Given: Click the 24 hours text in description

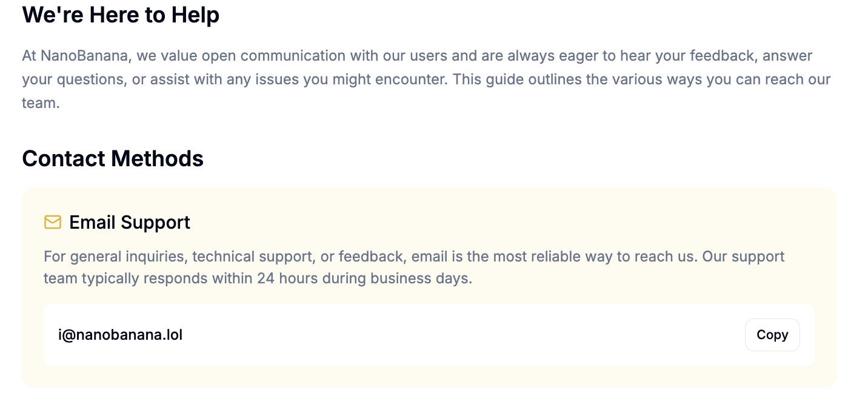Looking at the screenshot, I should tap(281, 278).
